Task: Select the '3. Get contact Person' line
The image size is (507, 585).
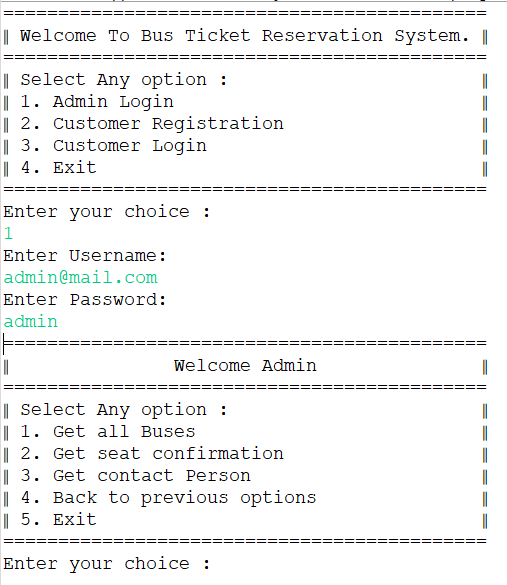Action: tap(135, 476)
